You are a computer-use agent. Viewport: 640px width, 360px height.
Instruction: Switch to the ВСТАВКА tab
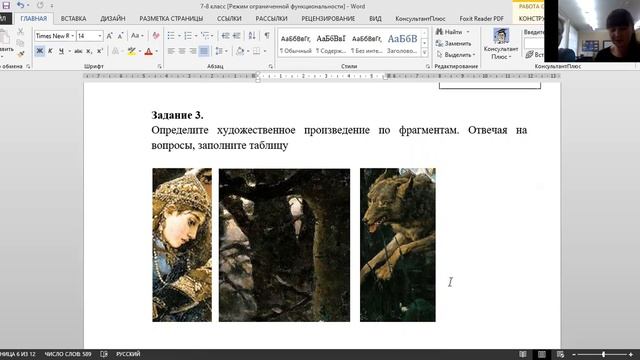[x=73, y=19]
